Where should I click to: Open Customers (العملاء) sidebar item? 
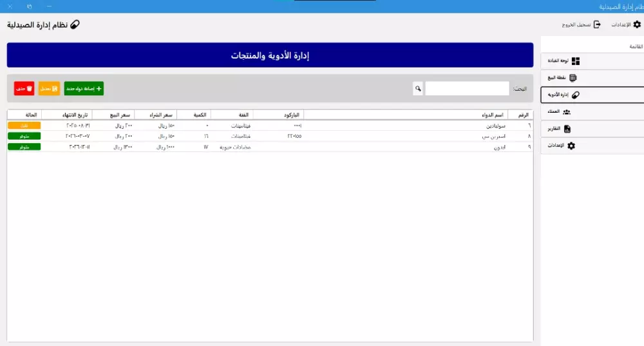(592, 111)
